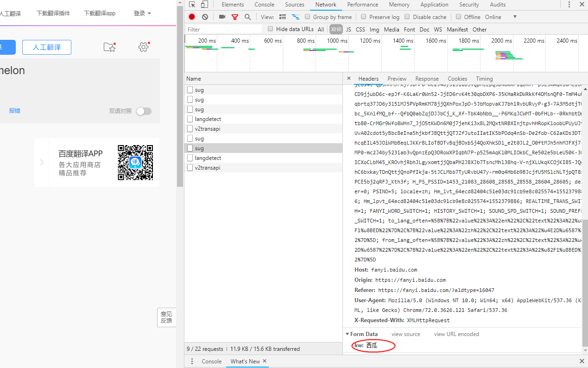Viewport: 588px width, 368px height.
Task: Open the Timing tab of request
Action: 484,79
